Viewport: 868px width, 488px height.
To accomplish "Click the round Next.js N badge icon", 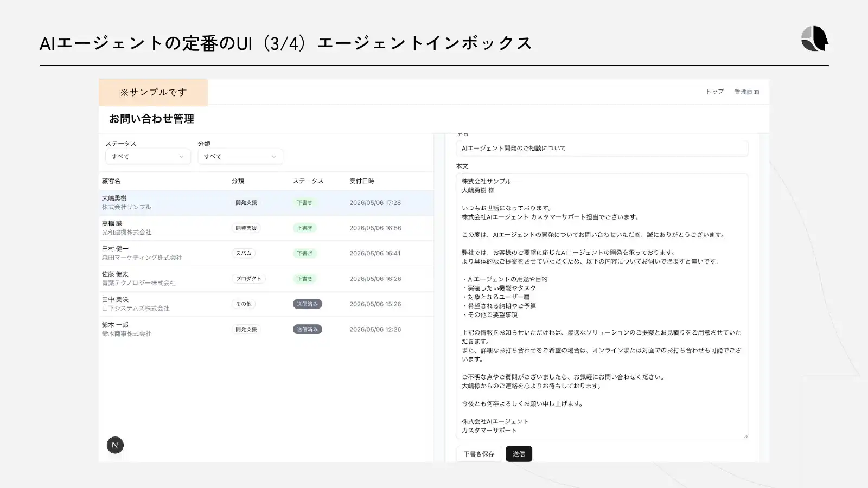I will (115, 445).
